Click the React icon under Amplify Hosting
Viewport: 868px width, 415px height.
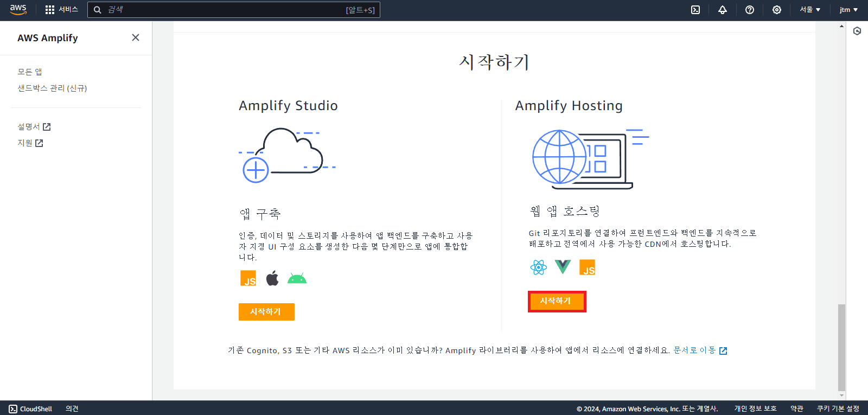point(538,267)
